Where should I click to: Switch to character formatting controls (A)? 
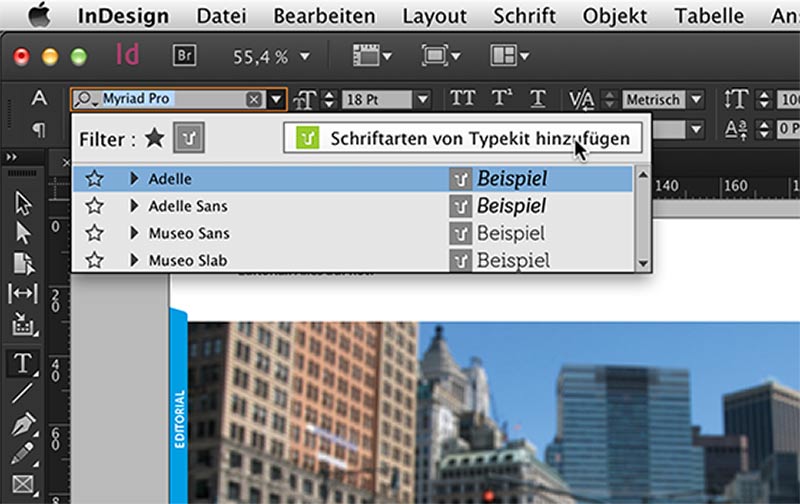39,98
